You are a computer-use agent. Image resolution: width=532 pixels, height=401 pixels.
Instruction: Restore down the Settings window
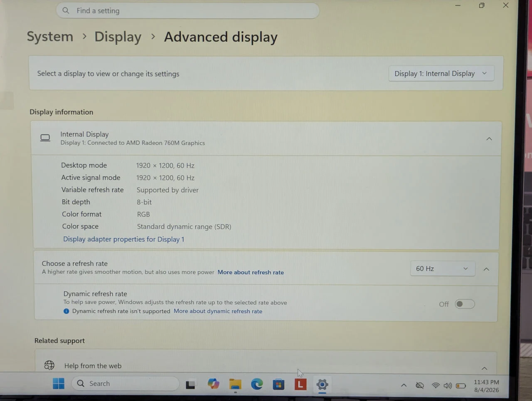tap(482, 5)
